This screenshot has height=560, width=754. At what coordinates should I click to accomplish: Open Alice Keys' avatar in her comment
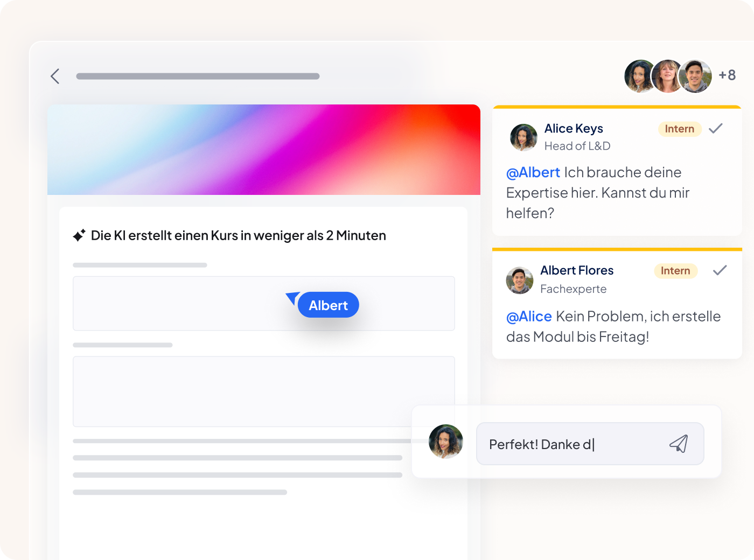(x=523, y=137)
